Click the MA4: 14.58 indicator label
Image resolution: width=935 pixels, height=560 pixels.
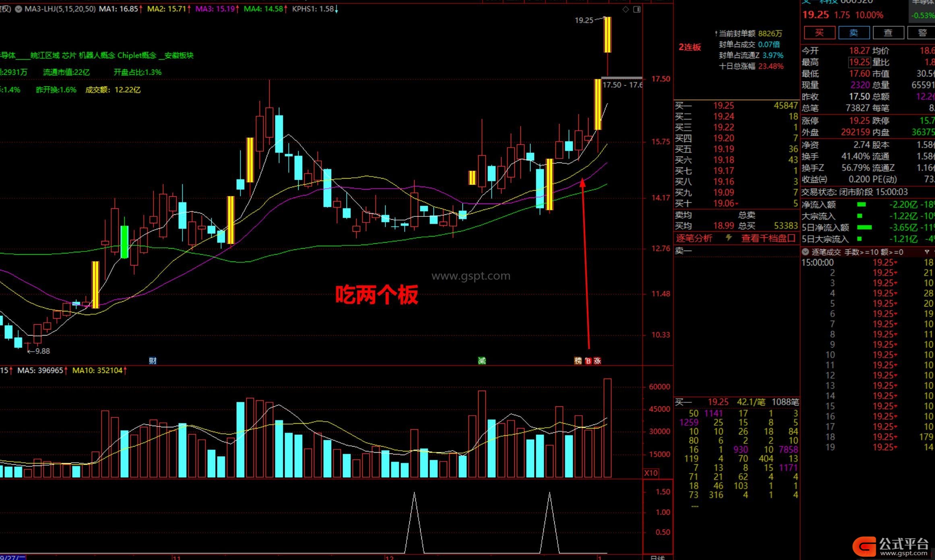pyautogui.click(x=265, y=9)
